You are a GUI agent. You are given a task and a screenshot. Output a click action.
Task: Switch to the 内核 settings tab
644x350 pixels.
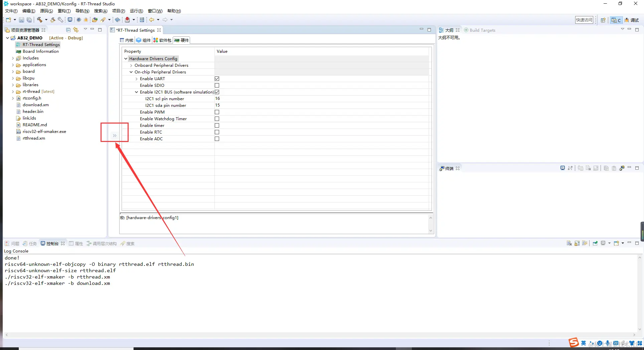(x=127, y=40)
